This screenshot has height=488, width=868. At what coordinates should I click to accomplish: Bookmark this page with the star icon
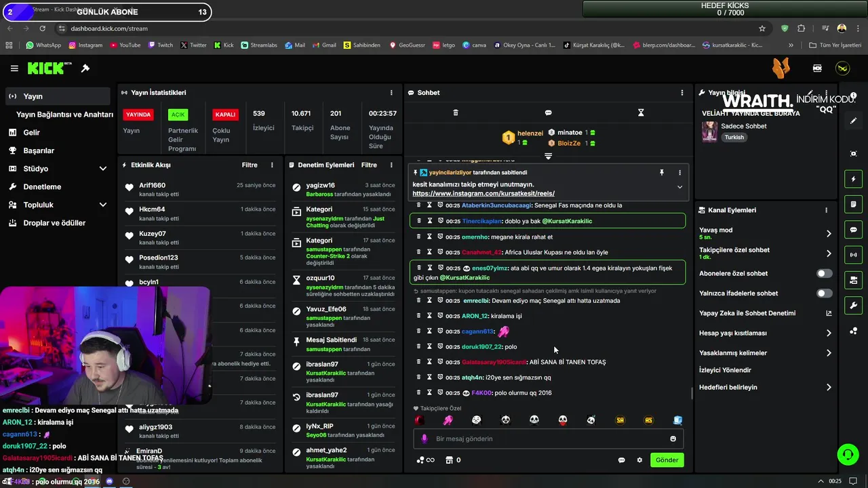coord(762,28)
